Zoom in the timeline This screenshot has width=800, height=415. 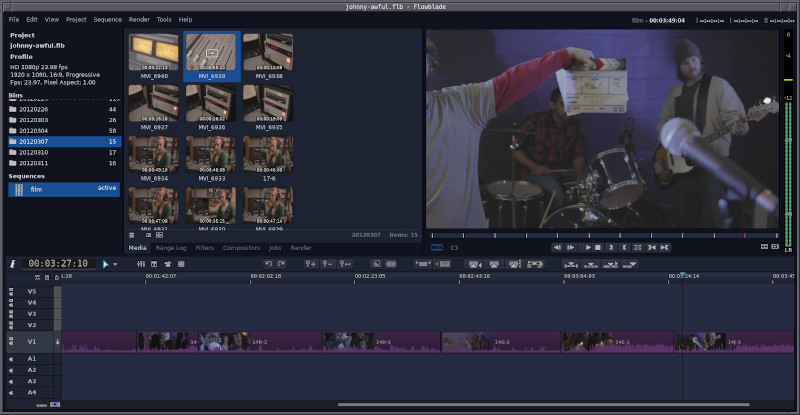tap(310, 264)
